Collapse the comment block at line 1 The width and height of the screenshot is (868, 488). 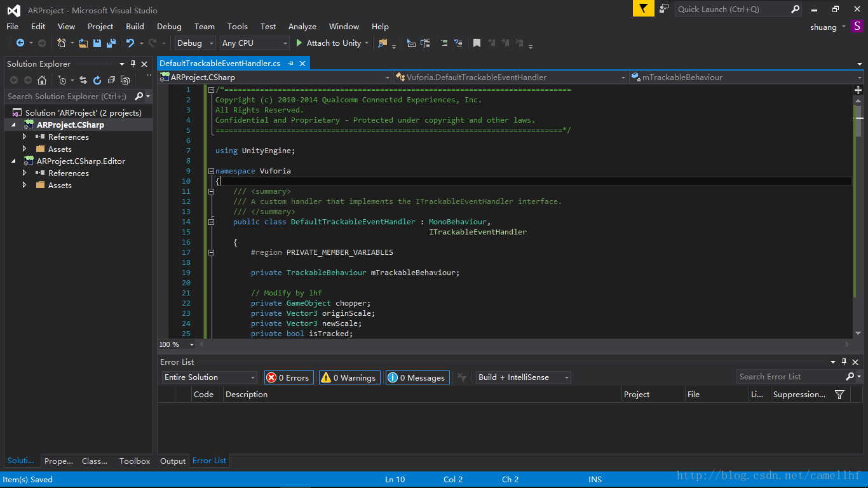(x=212, y=90)
